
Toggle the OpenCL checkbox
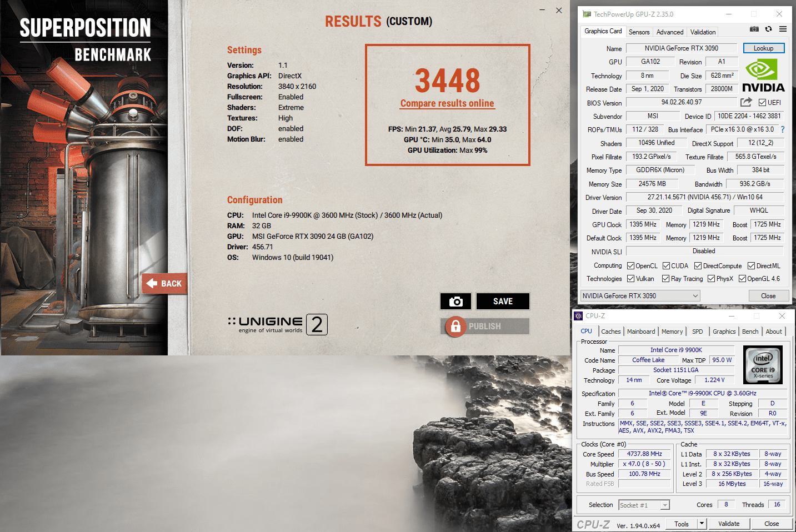(630, 266)
